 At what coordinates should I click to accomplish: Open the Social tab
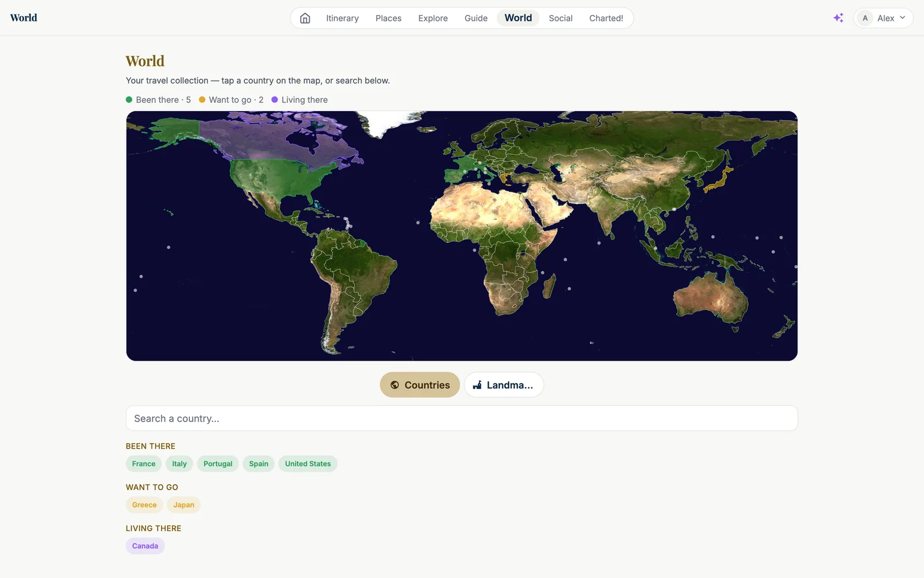coord(561,18)
